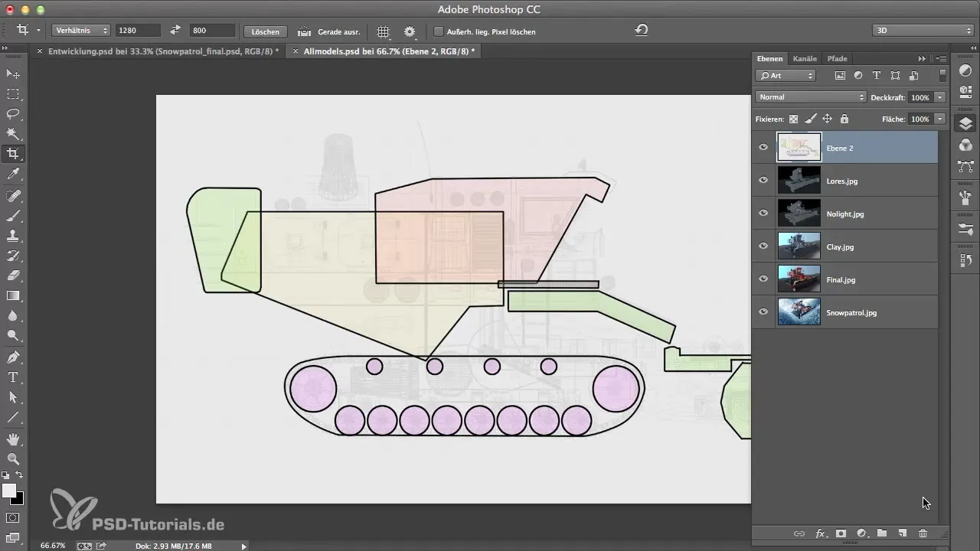
Task: Click the delete layer trash icon
Action: point(923,533)
